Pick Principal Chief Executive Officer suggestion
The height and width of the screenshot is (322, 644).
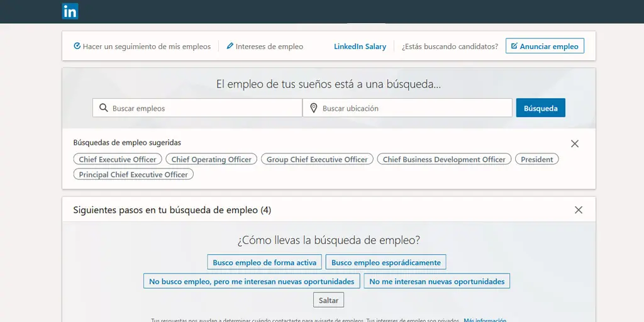(x=133, y=174)
